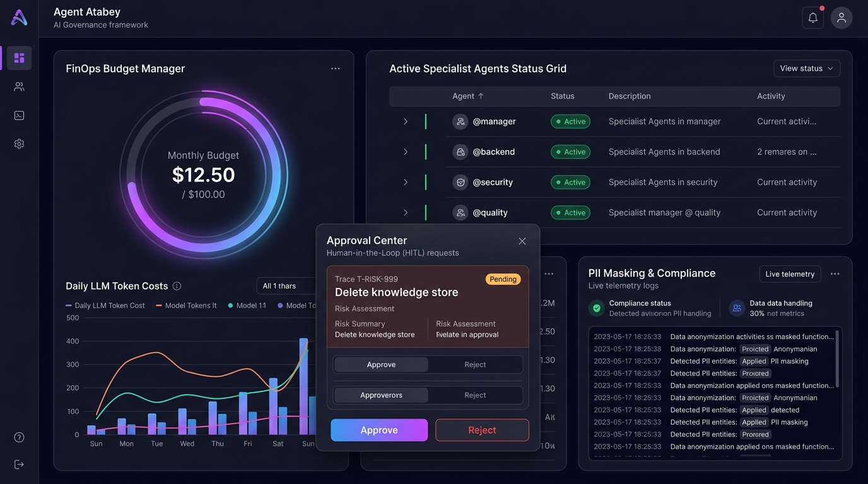Open the notifications bell

click(x=813, y=18)
